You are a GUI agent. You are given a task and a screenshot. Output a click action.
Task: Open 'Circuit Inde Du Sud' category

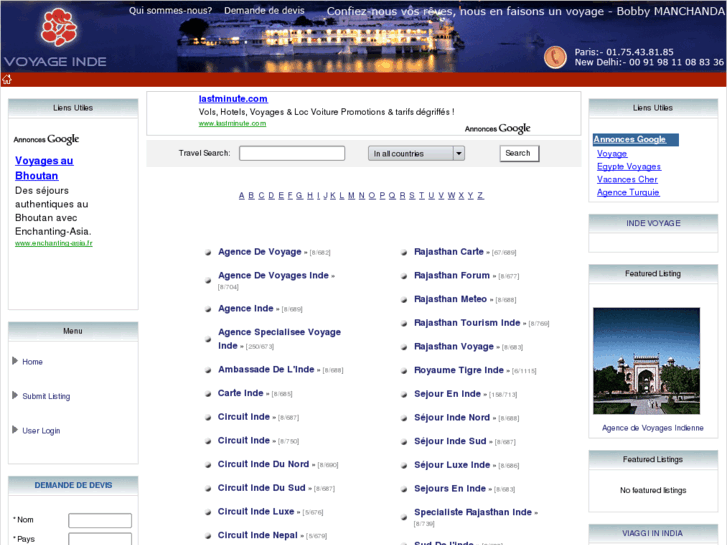pos(261,488)
